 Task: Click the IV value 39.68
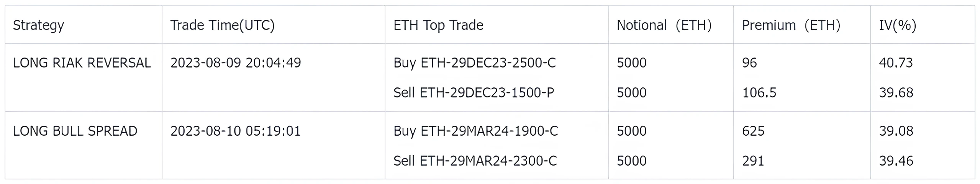click(x=896, y=93)
